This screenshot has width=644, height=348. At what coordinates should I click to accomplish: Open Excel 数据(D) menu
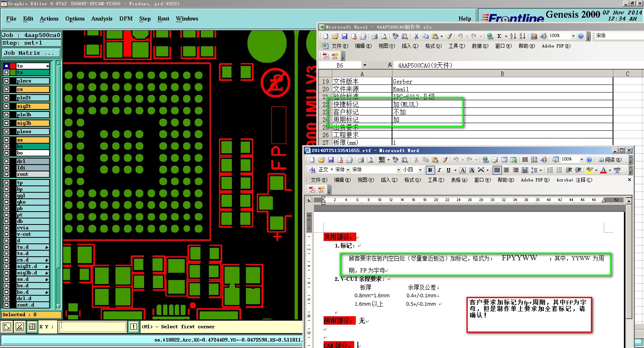480,46
